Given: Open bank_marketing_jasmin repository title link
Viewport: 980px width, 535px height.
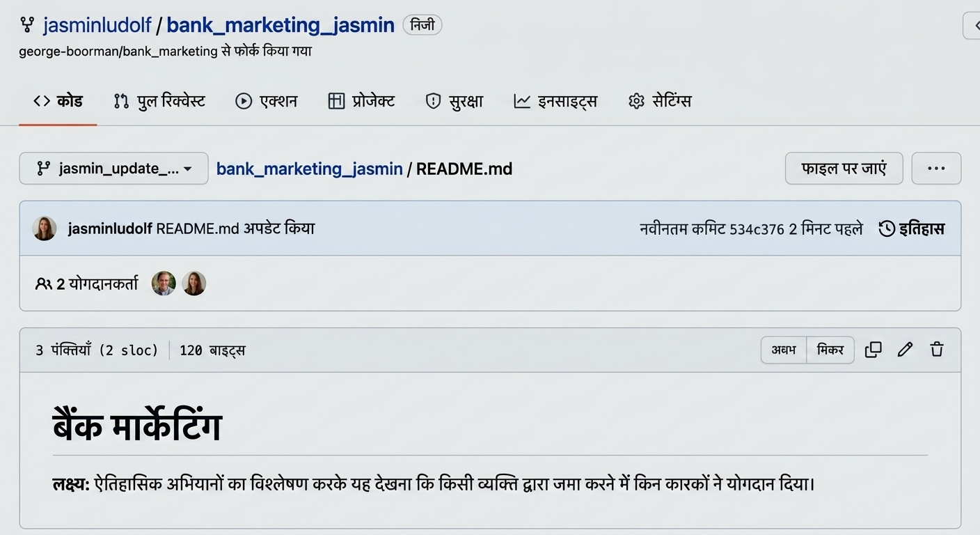Looking at the screenshot, I should point(280,26).
